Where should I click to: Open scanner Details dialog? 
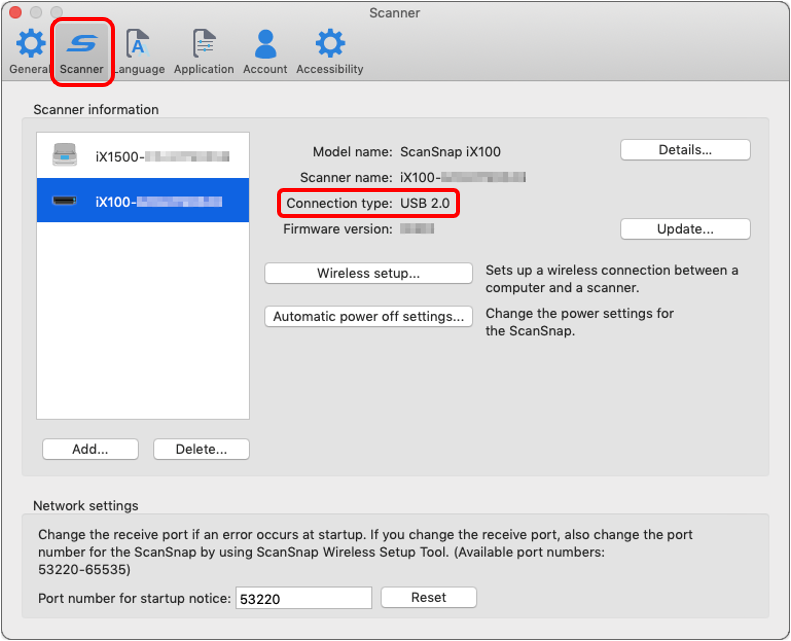[685, 150]
